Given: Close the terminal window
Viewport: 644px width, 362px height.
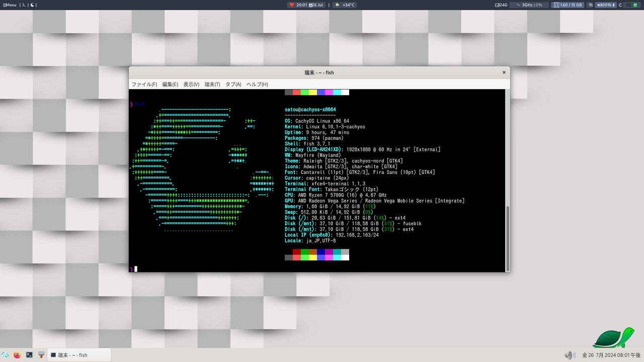Looking at the screenshot, I should point(504,72).
